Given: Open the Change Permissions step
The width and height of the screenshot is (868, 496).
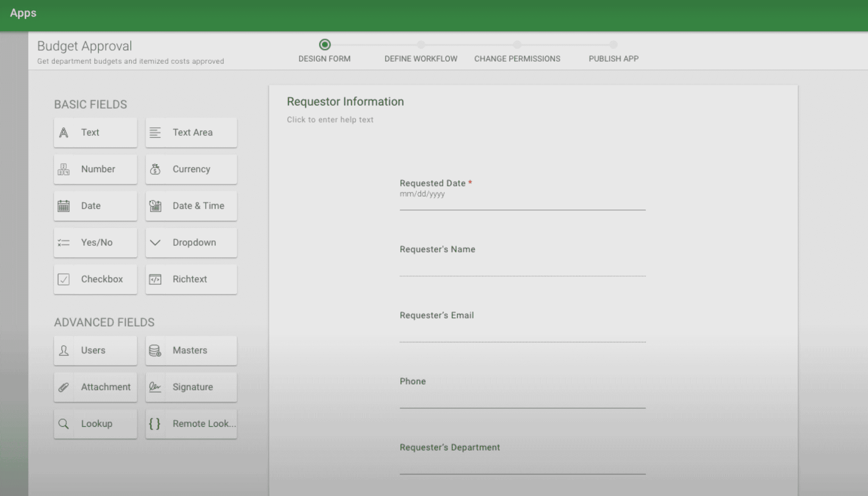Looking at the screenshot, I should (x=517, y=59).
